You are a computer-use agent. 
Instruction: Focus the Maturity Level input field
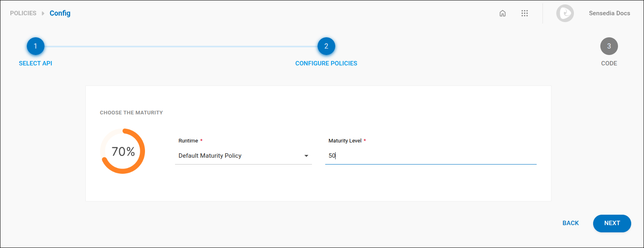click(431, 156)
